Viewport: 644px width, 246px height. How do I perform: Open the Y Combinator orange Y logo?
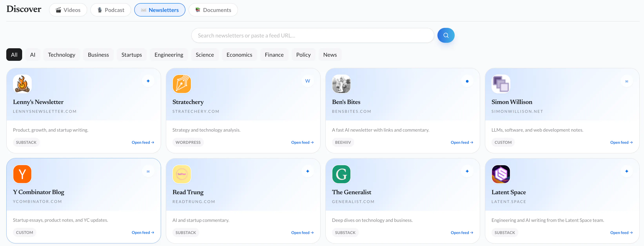click(22, 174)
